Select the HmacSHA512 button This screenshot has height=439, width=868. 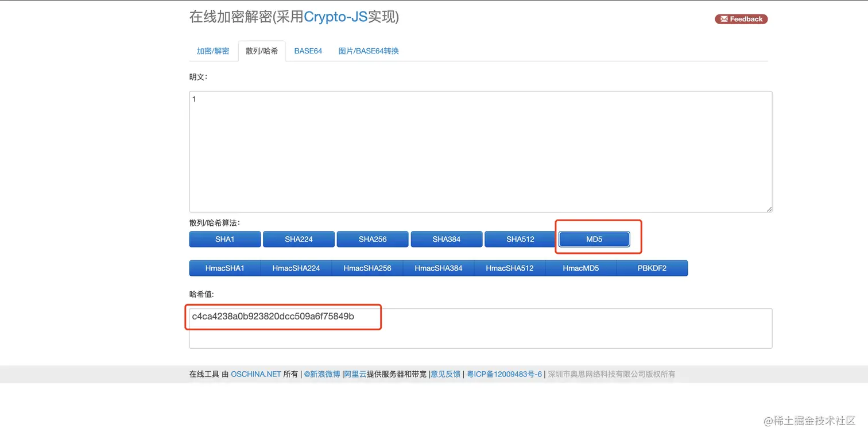click(510, 268)
